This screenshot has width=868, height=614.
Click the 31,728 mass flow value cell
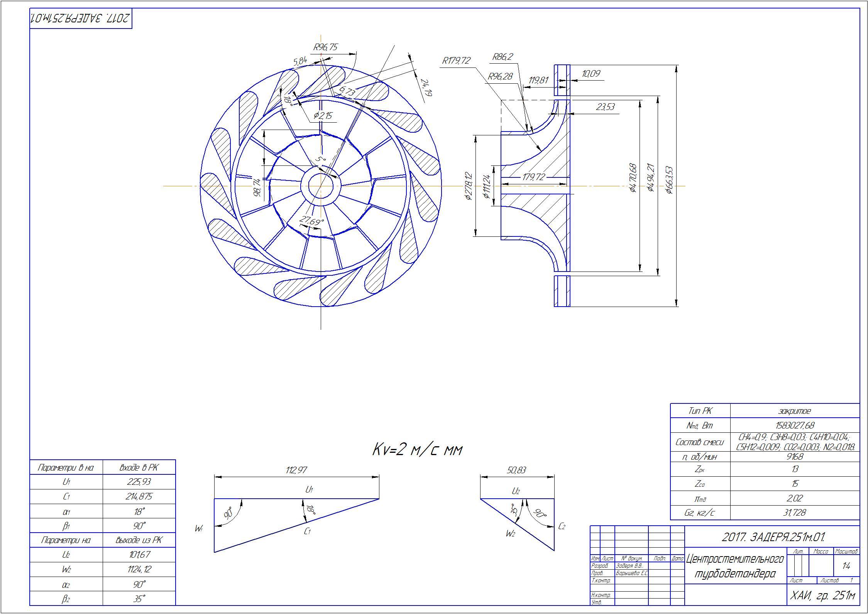[794, 513]
